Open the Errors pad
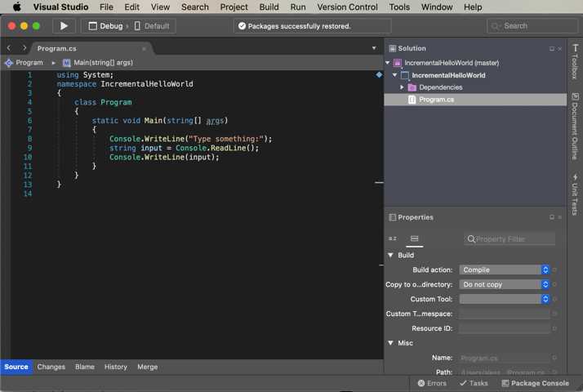583x392 pixels. coord(432,383)
